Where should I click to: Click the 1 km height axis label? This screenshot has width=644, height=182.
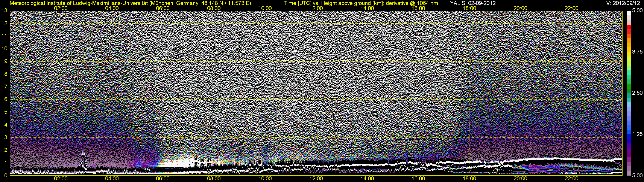(6, 163)
